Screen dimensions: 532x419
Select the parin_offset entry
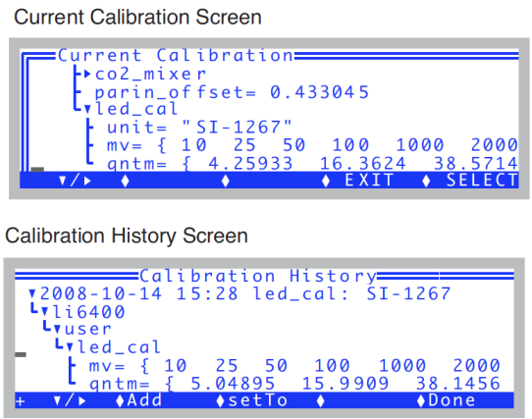pyautogui.click(x=232, y=92)
